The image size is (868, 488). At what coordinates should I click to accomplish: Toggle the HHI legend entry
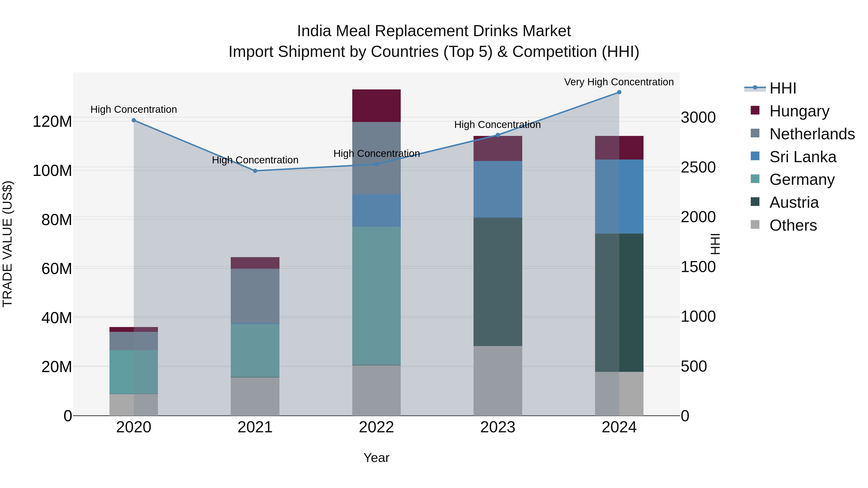click(770, 88)
